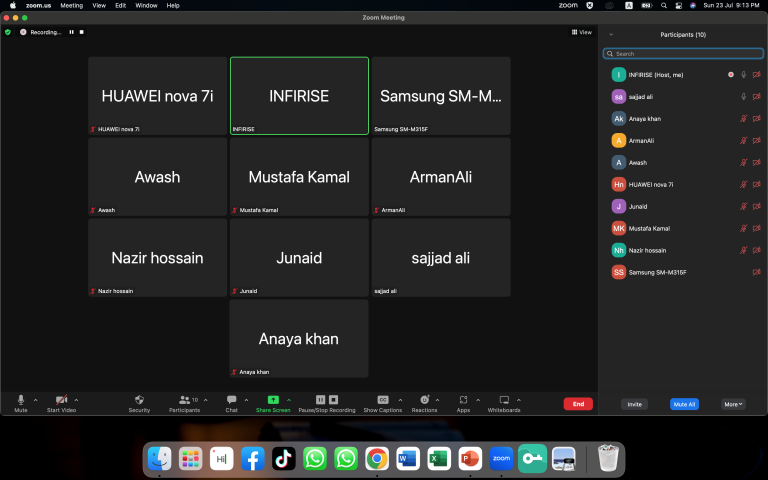This screenshot has width=768, height=480.
Task: Open the Chat bubble icon
Action: click(232, 400)
